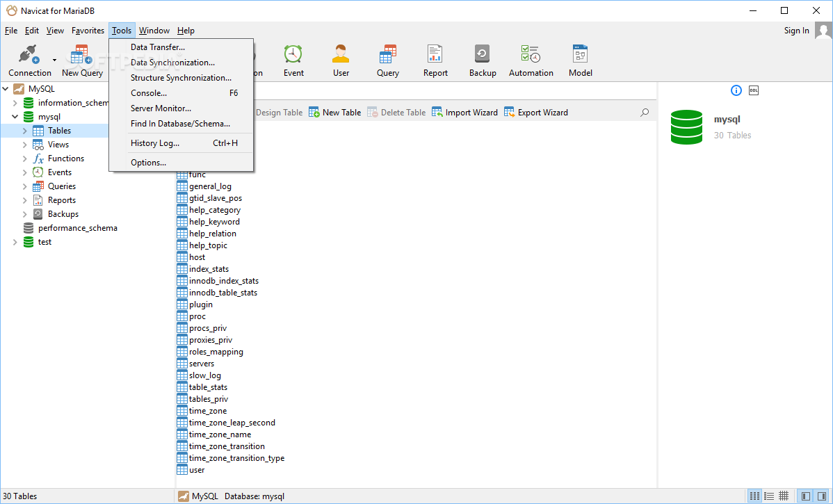Choose Data Transfer from Tools menu
Screen dimensions: 833x504
181,47
